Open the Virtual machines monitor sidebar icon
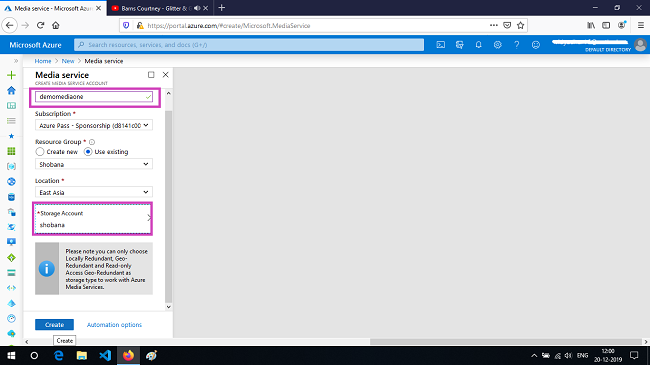 click(11, 242)
